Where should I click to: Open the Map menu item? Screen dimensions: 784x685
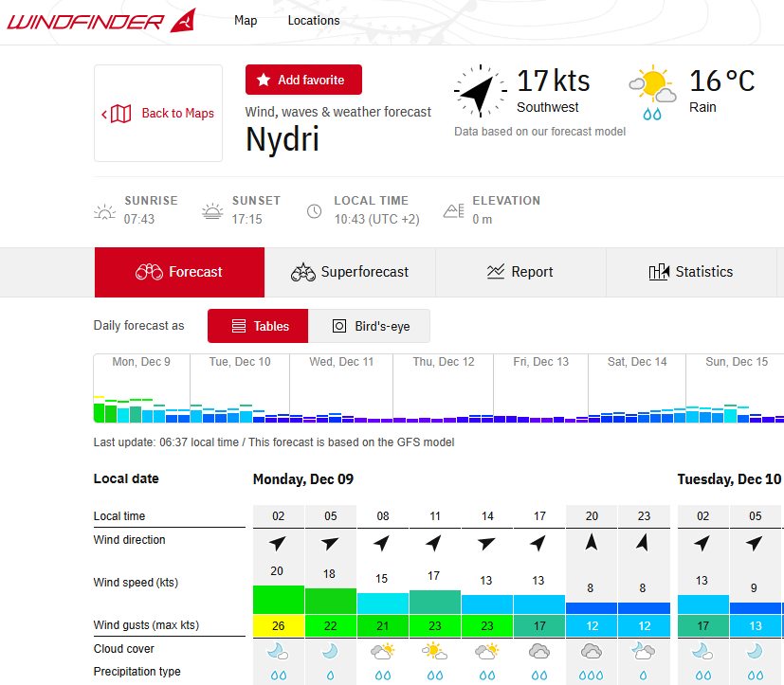(x=246, y=21)
